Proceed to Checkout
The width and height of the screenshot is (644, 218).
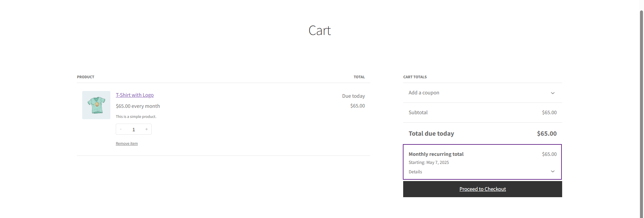[x=483, y=189]
